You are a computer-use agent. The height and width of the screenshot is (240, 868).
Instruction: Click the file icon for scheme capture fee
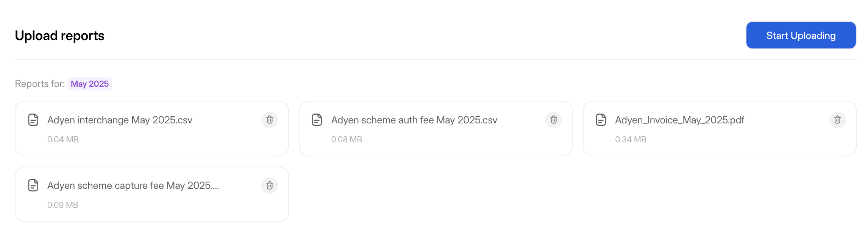click(x=33, y=185)
